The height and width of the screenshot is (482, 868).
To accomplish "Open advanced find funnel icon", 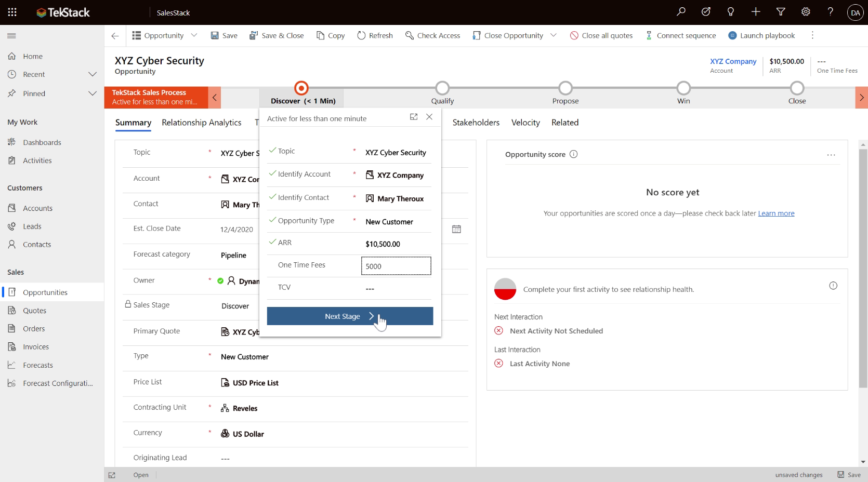I will click(781, 12).
